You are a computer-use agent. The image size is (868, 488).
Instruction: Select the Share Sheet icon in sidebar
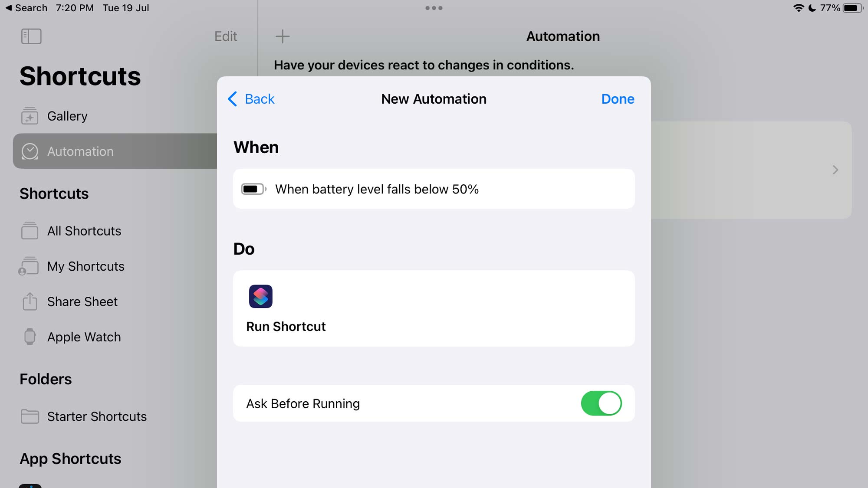[30, 301]
